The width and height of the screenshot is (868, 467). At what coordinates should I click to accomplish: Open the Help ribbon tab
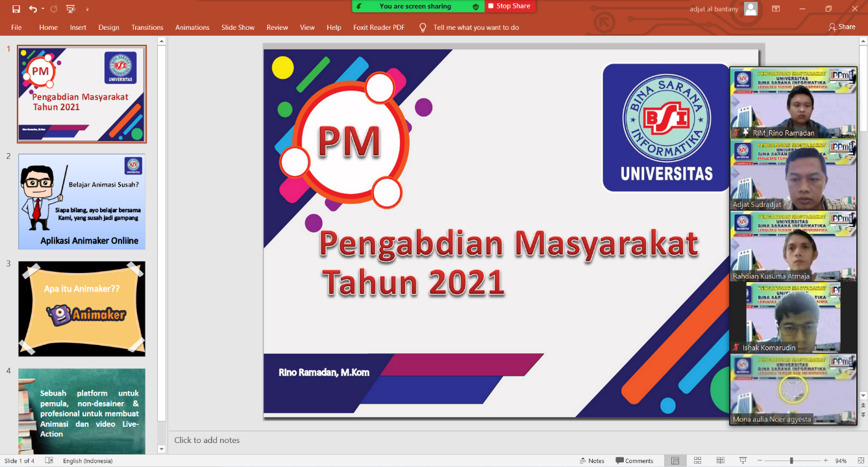334,27
